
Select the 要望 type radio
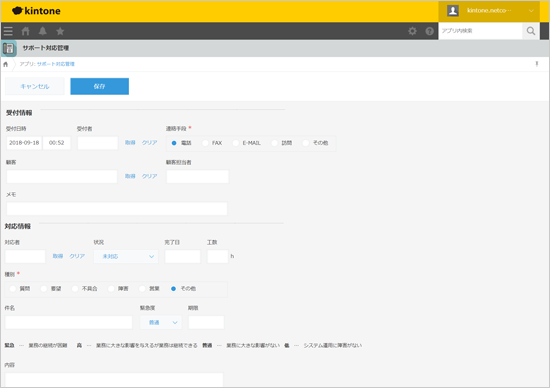click(x=44, y=289)
